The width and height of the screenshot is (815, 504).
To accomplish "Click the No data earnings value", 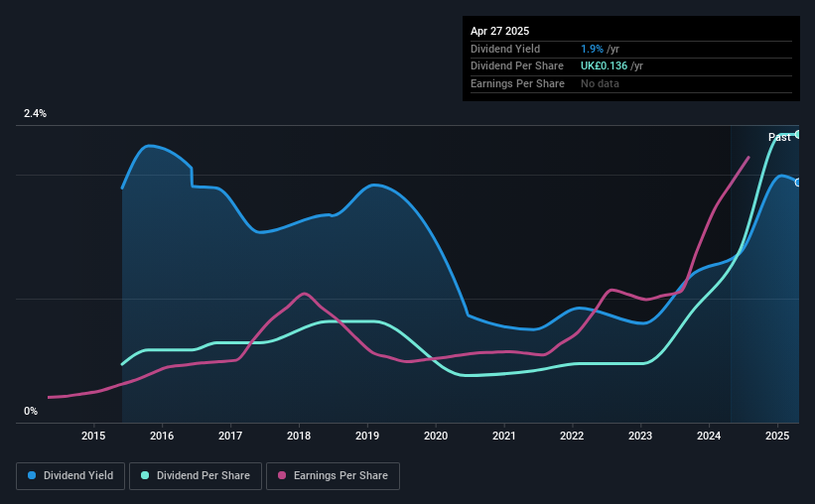I will 600,83.
